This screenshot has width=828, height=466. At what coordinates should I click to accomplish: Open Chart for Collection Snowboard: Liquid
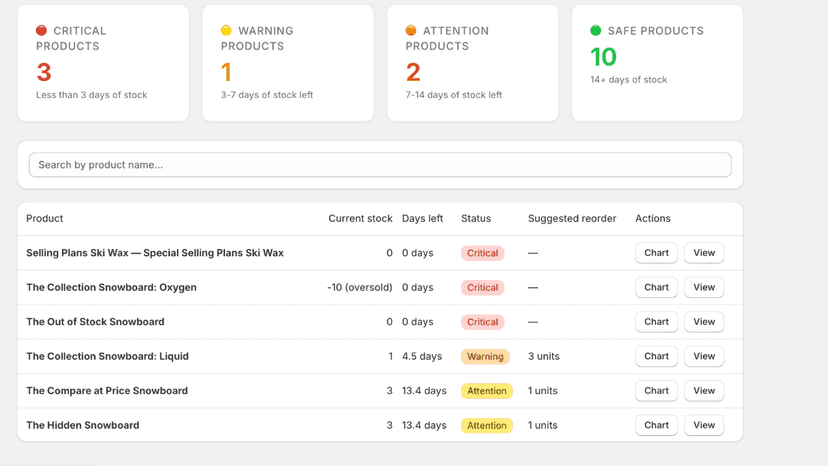[x=656, y=356]
